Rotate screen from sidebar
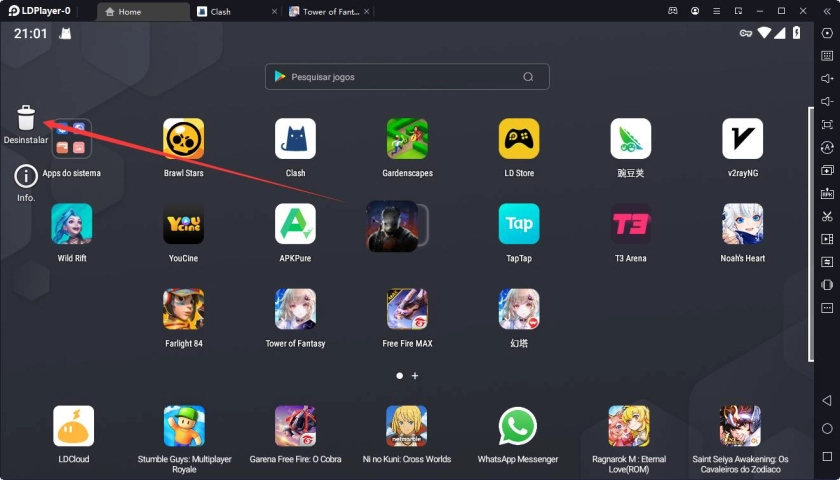 [x=827, y=285]
